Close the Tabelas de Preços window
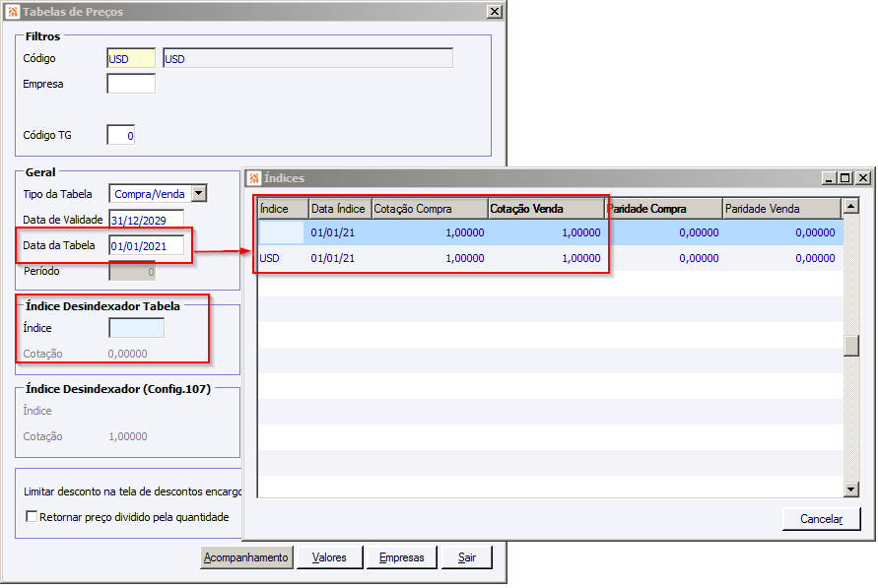Viewport: 878px width, 588px height. coord(495,12)
